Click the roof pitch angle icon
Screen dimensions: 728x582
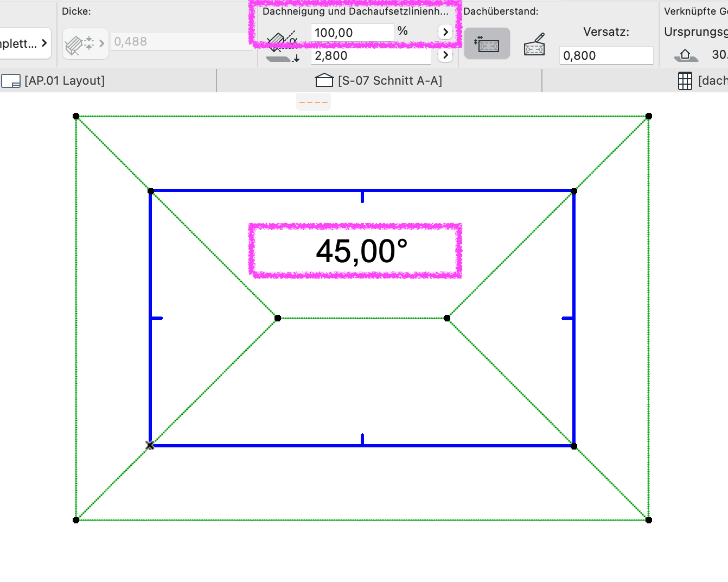(x=282, y=40)
